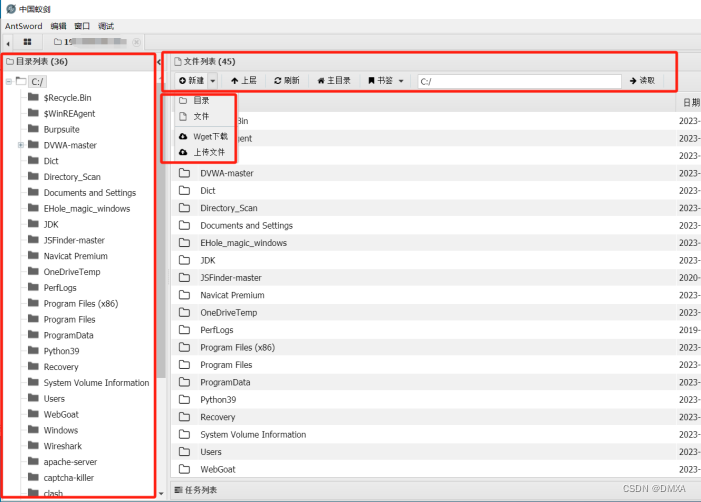This screenshot has height=502, width=701.
Task: Click Dict folder icon in file list
Action: [x=184, y=190]
